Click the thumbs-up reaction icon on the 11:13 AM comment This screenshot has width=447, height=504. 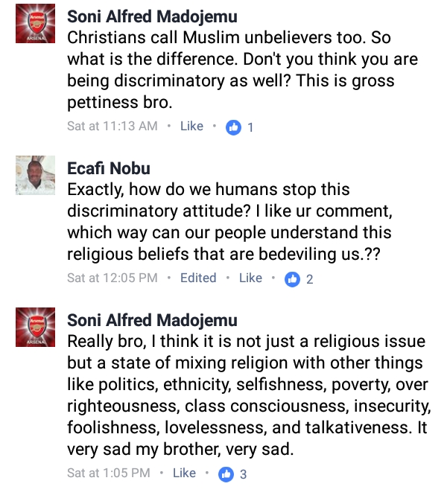234,127
